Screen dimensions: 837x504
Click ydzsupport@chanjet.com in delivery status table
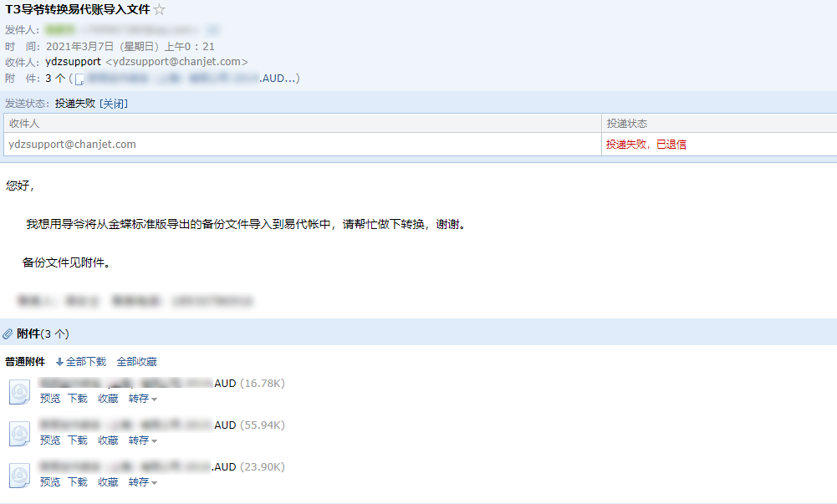coord(72,144)
